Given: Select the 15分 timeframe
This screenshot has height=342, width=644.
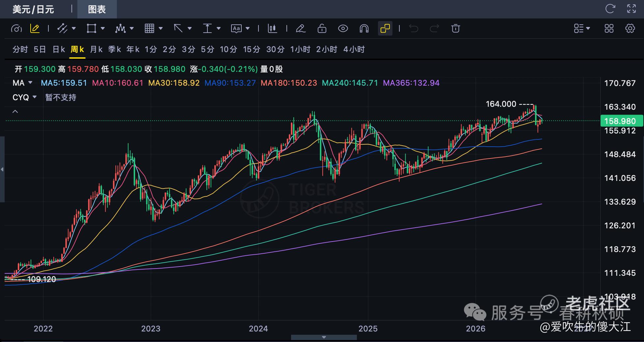Looking at the screenshot, I should click(252, 49).
